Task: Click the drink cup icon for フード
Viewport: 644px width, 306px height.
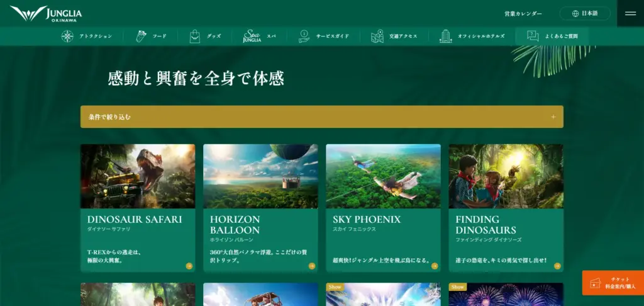Action: pos(142,36)
